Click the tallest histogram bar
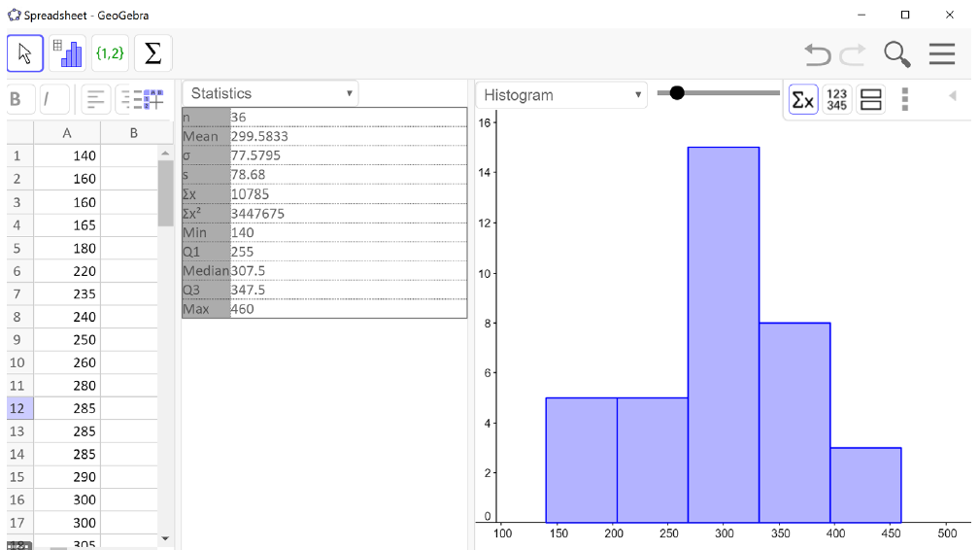Image resolution: width=980 pixels, height=550 pixels. [724, 335]
